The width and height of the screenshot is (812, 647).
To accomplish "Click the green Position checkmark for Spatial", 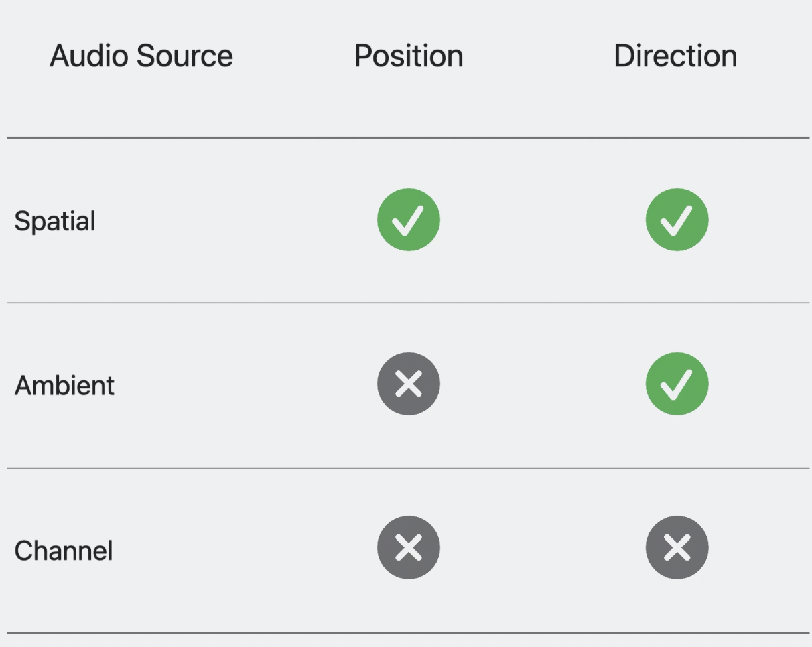I will [x=409, y=220].
